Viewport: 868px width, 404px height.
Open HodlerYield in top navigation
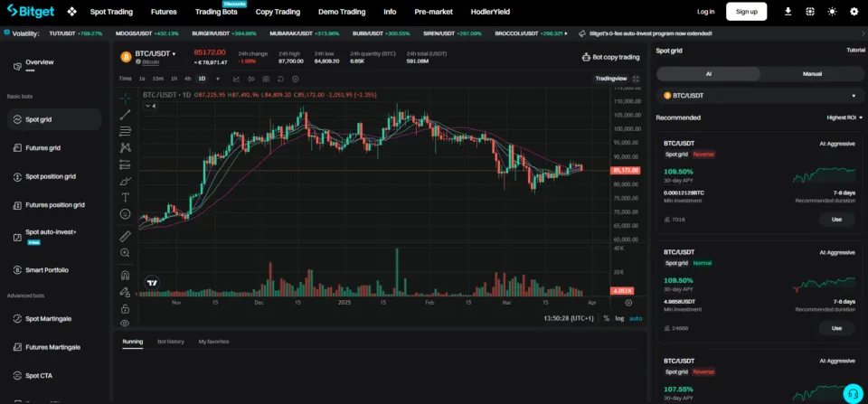490,12
